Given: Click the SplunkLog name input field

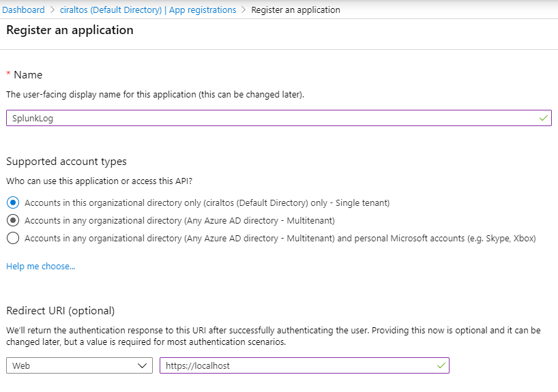Looking at the screenshot, I should coord(279,118).
